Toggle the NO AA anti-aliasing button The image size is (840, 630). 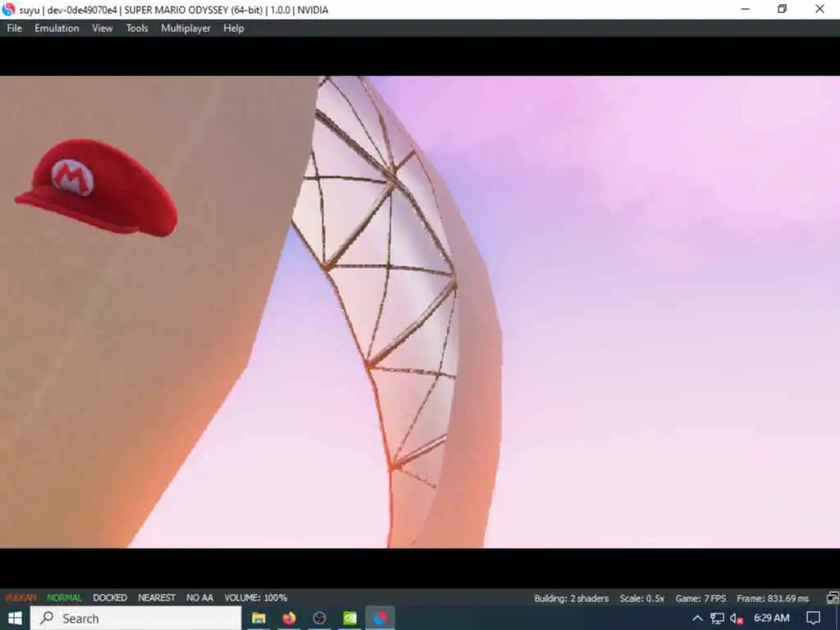pos(200,598)
